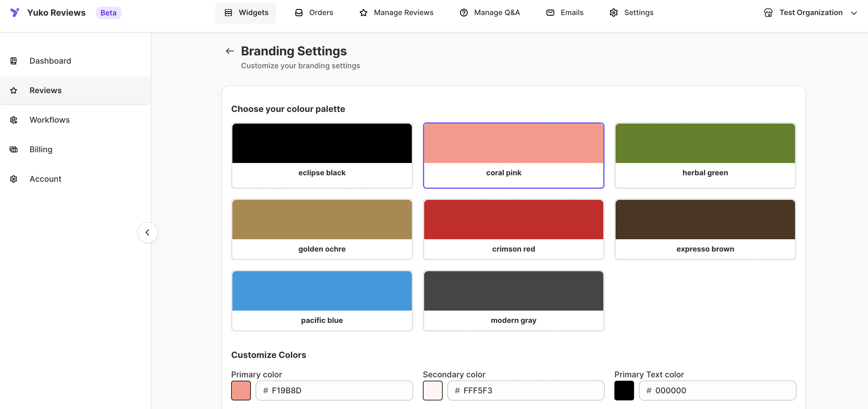Click the Manage Q&A question mark icon
868x409 pixels.
(464, 13)
